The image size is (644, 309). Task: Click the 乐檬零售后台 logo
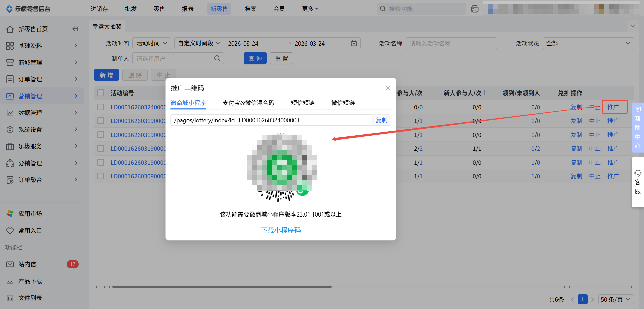pos(28,9)
